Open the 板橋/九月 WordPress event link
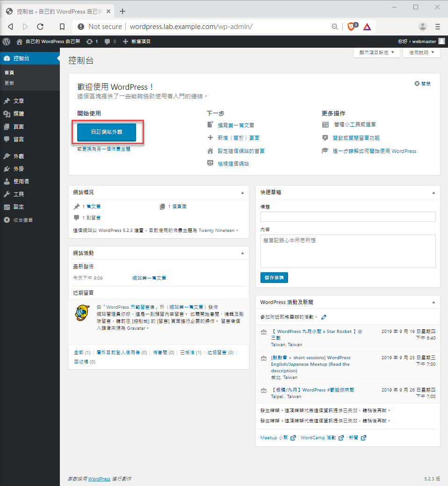 (x=312, y=390)
